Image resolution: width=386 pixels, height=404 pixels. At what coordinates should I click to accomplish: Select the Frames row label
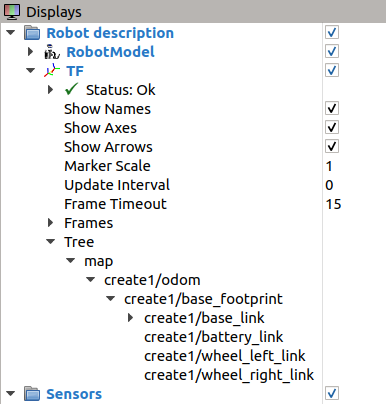coord(89,223)
